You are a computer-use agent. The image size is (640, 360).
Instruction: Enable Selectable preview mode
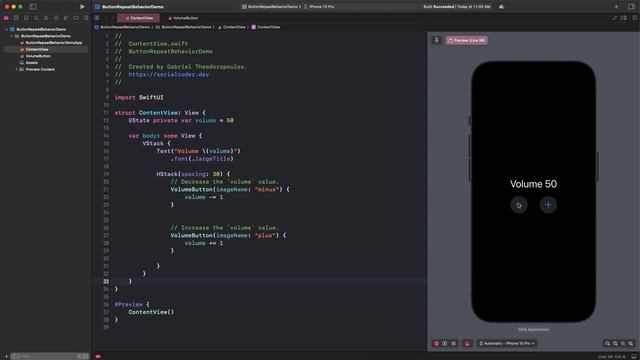click(445, 343)
